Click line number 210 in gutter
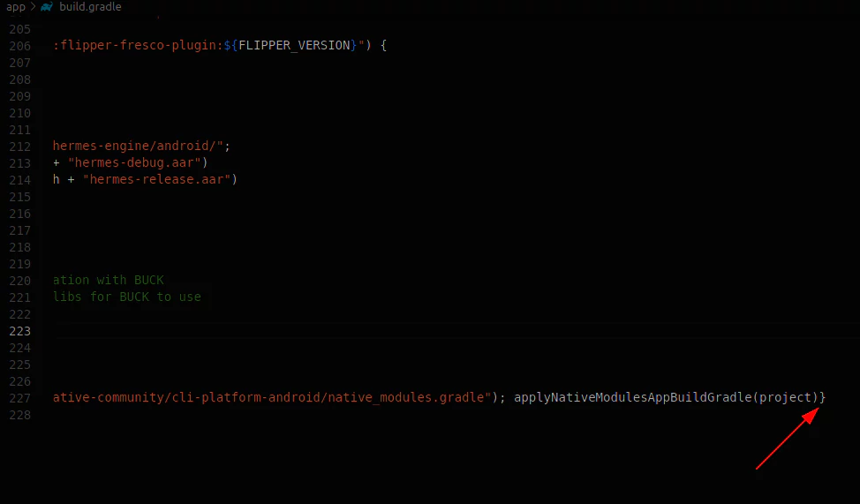 (20, 113)
